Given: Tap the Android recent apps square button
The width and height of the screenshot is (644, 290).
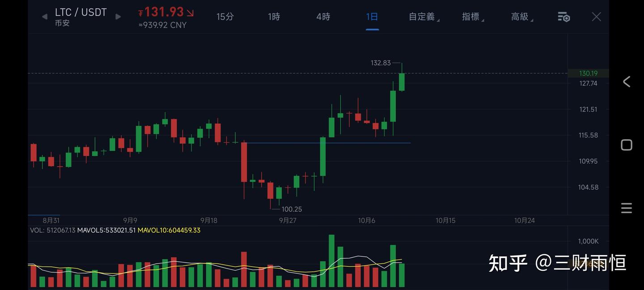Looking at the screenshot, I should [626, 145].
